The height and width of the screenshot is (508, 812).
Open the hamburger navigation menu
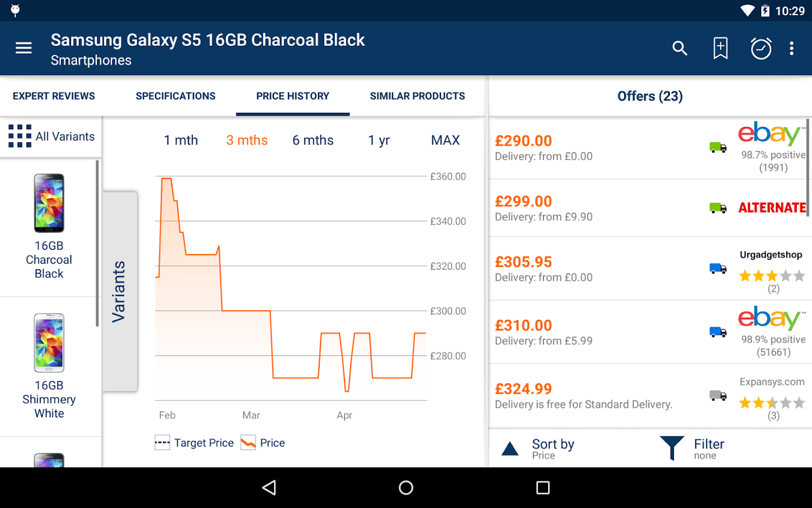tap(24, 49)
